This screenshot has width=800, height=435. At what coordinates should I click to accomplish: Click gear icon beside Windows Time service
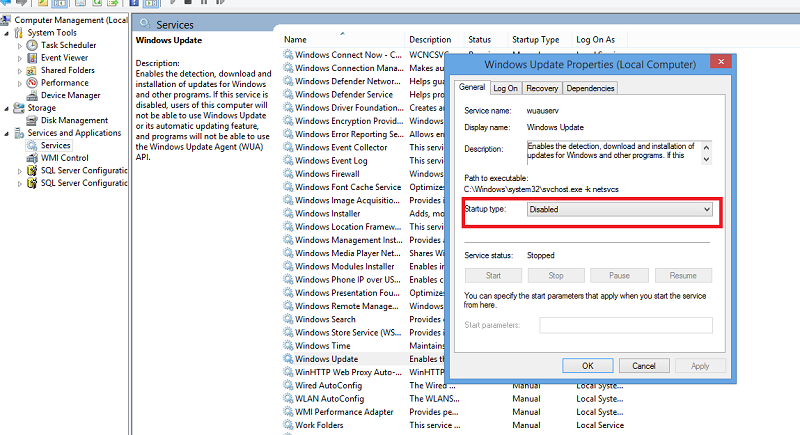point(288,346)
